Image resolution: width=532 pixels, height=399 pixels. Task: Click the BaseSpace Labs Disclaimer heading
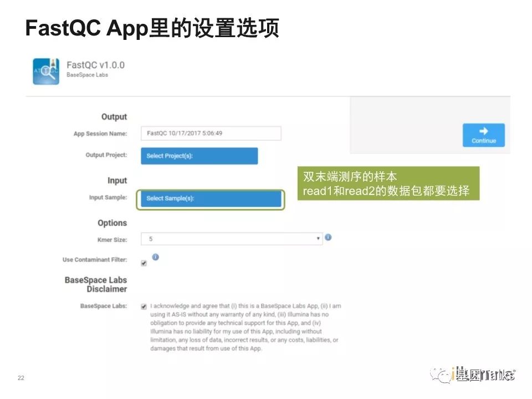coord(96,284)
